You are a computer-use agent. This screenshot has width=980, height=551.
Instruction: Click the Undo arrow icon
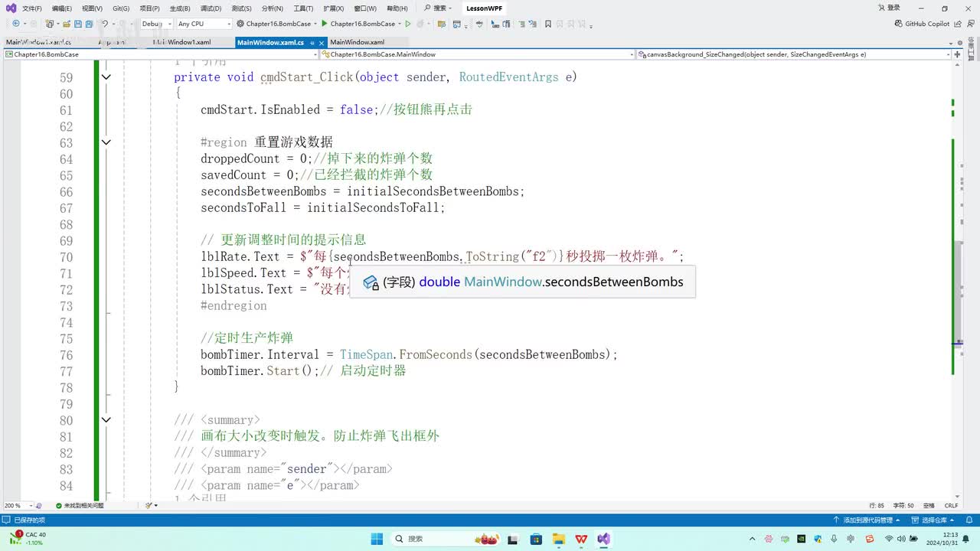pos(105,24)
